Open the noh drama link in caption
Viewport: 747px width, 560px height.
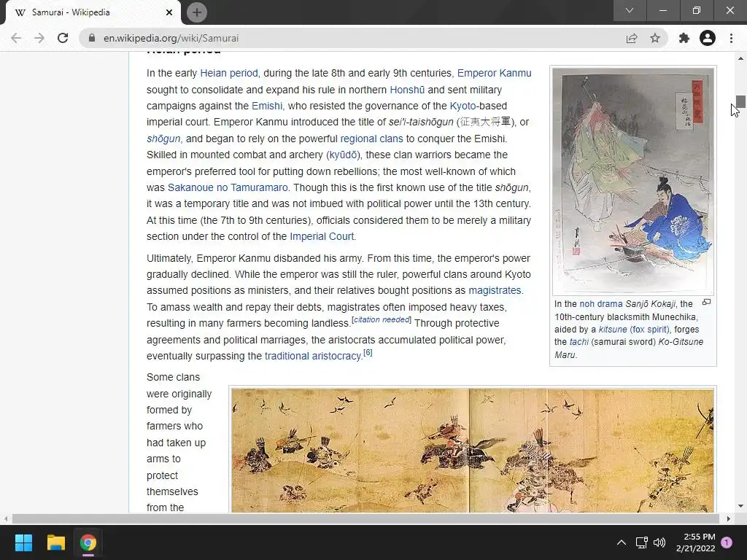(x=601, y=304)
